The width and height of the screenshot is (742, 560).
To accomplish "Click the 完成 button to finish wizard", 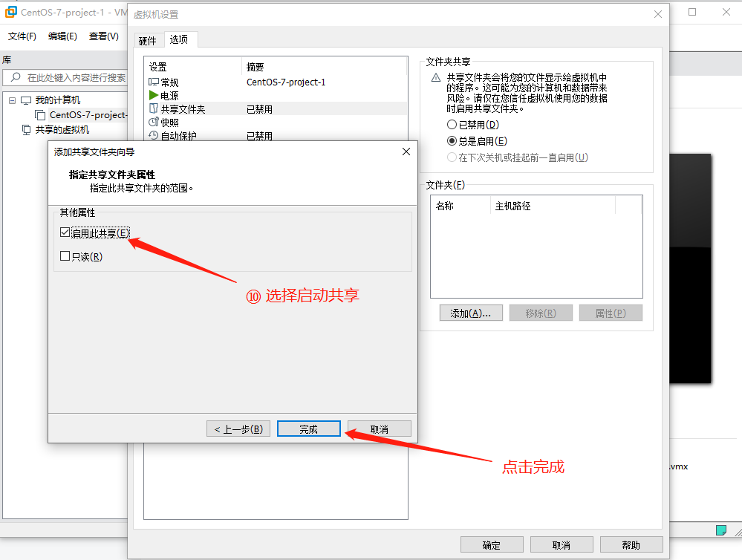I will [x=308, y=428].
